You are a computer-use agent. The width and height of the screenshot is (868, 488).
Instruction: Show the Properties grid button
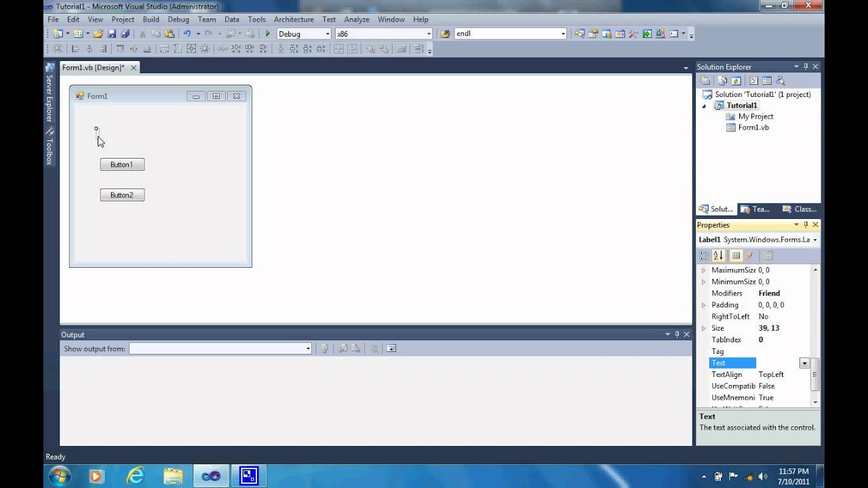[x=736, y=256]
